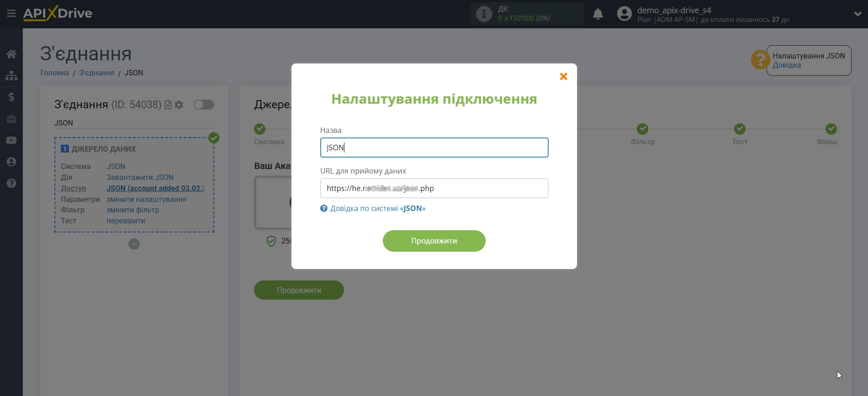
Task: Add a block with the plus icon
Action: [134, 244]
